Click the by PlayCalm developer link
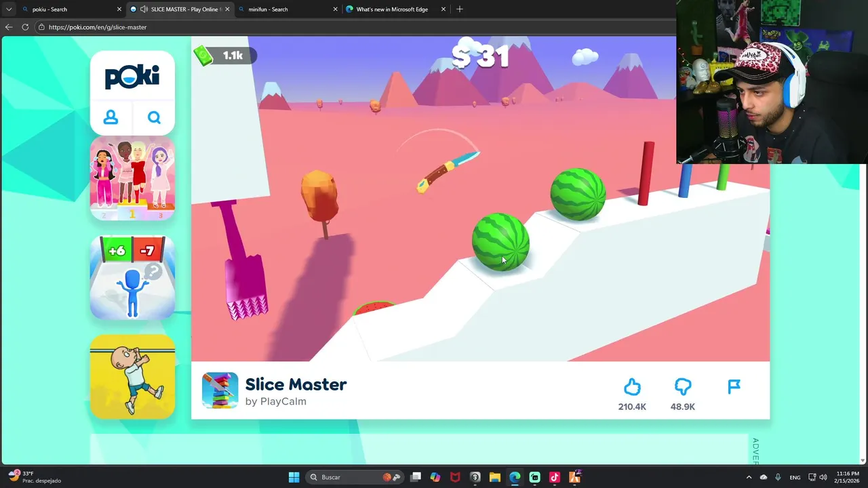Screen dimensions: 868x488 pyautogui.click(x=275, y=401)
